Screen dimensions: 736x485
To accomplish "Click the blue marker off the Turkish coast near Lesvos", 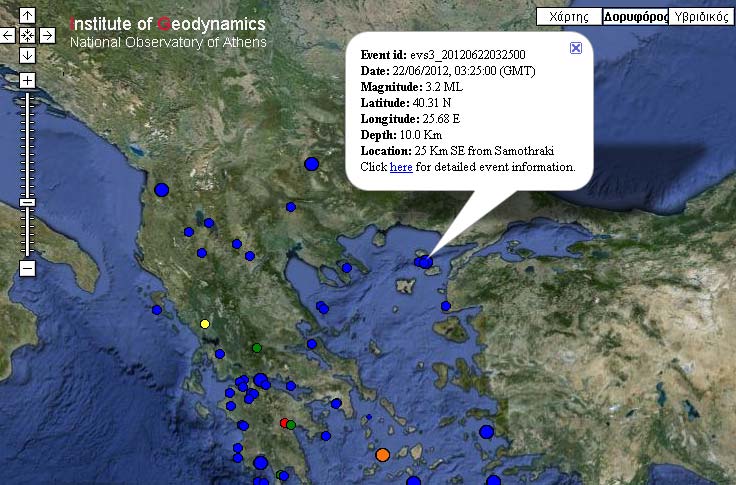I will click(445, 306).
